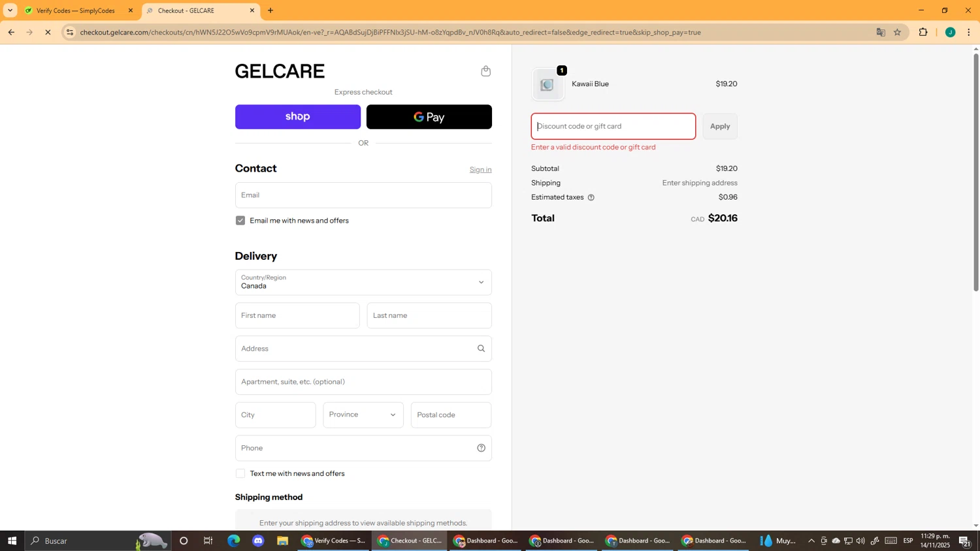The height and width of the screenshot is (551, 980).
Task: Click the translate page icon
Action: pos(881,32)
